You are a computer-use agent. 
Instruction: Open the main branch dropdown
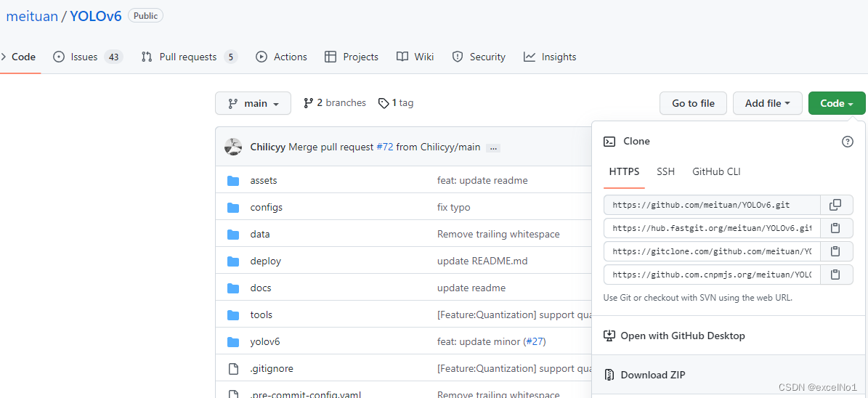click(x=253, y=103)
